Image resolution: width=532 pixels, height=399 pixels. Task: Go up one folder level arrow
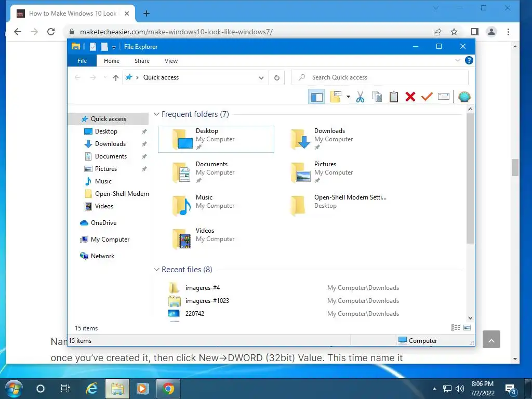pyautogui.click(x=116, y=78)
